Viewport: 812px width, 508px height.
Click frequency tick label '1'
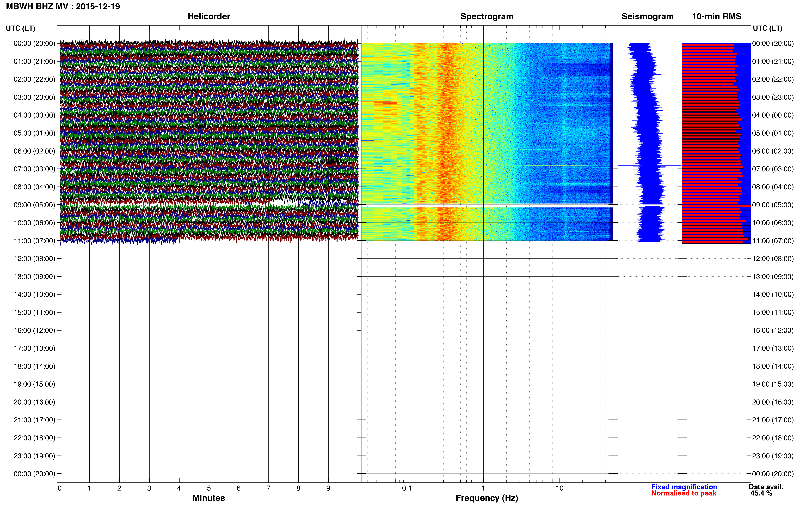[x=483, y=488]
